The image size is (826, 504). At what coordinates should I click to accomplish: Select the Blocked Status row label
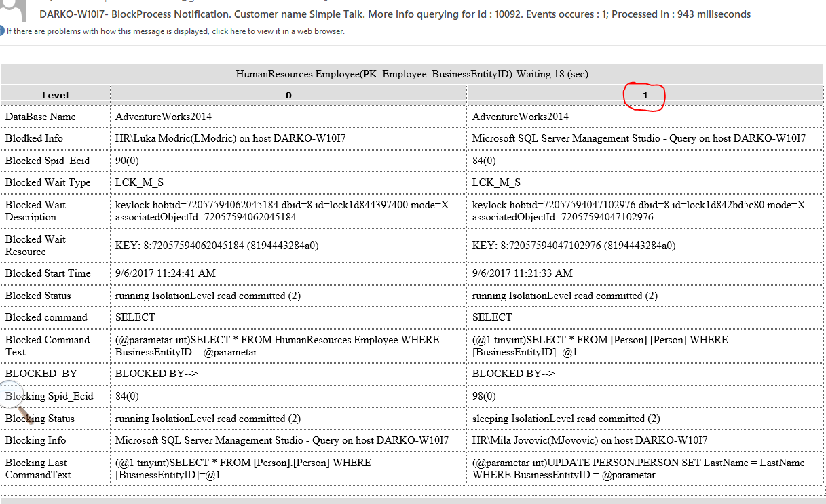pyautogui.click(x=38, y=296)
